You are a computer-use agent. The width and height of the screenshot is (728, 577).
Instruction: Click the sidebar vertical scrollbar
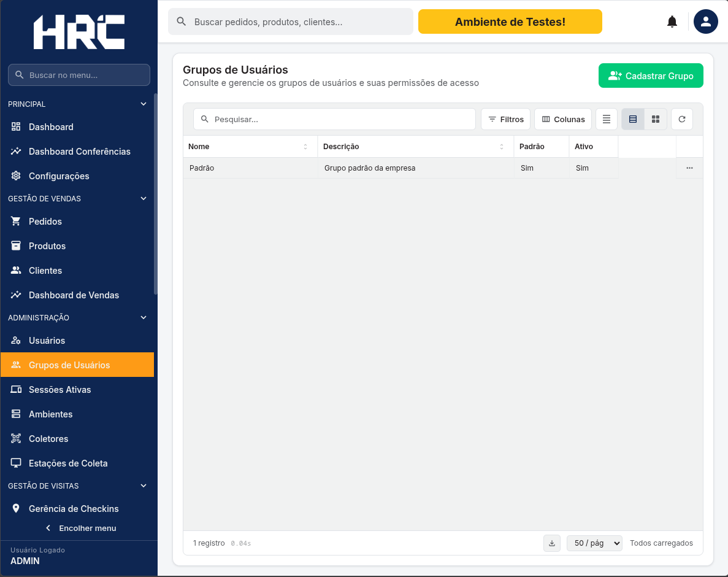(156, 194)
